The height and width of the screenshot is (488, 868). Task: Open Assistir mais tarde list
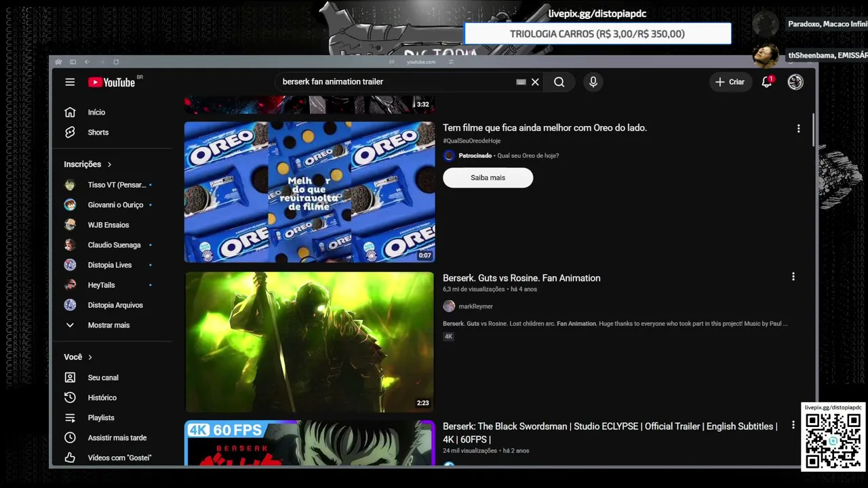(x=117, y=438)
